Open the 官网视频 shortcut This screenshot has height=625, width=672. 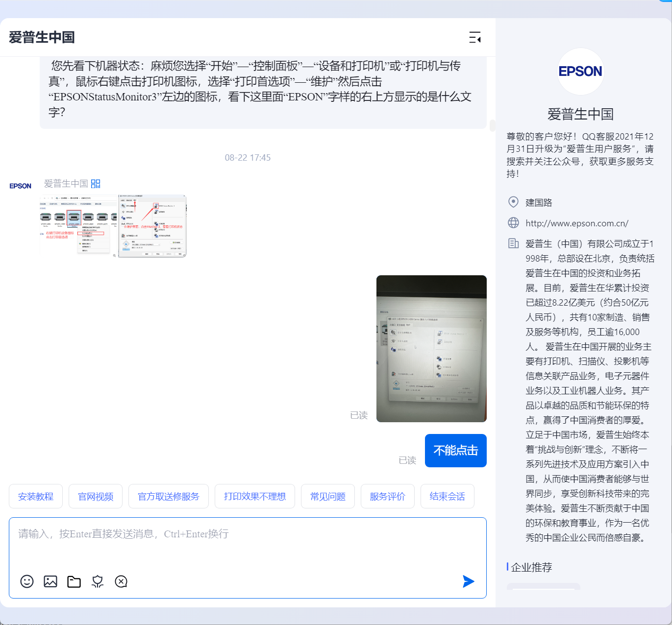(96, 496)
